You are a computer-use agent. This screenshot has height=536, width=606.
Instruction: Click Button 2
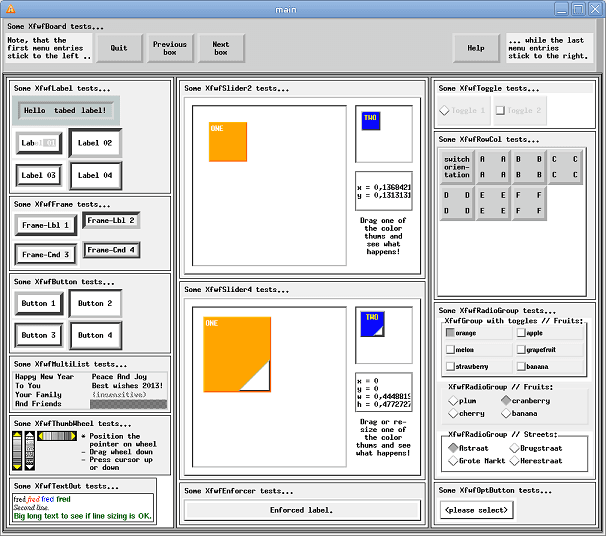coord(95,303)
